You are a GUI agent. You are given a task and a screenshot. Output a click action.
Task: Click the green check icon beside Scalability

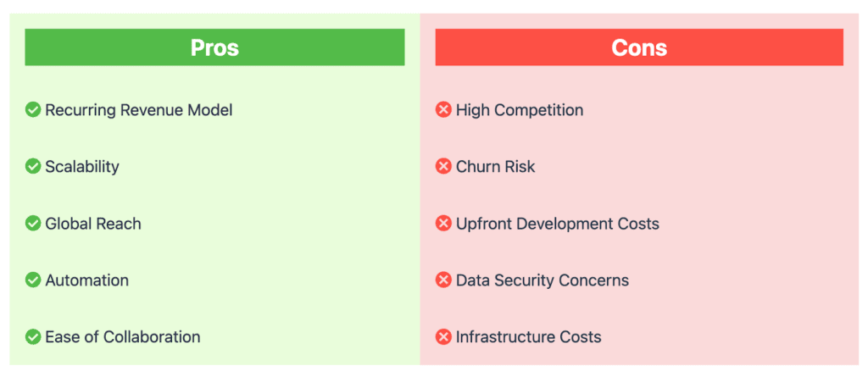[x=33, y=166]
